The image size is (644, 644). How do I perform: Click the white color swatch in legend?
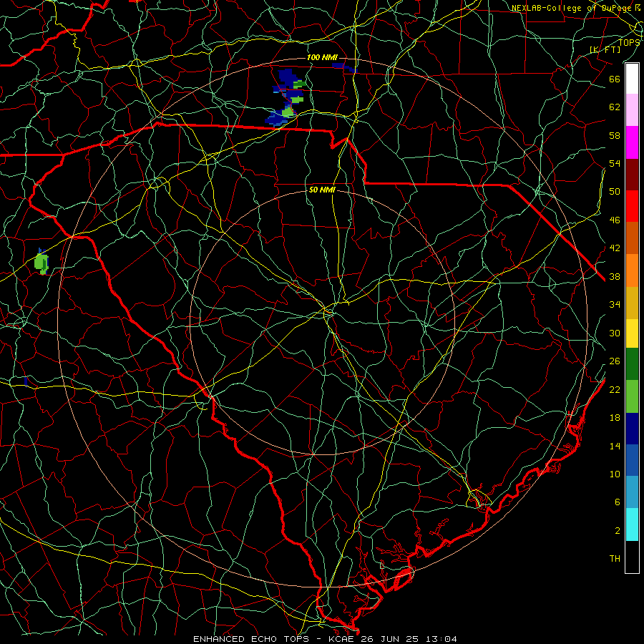click(x=632, y=79)
